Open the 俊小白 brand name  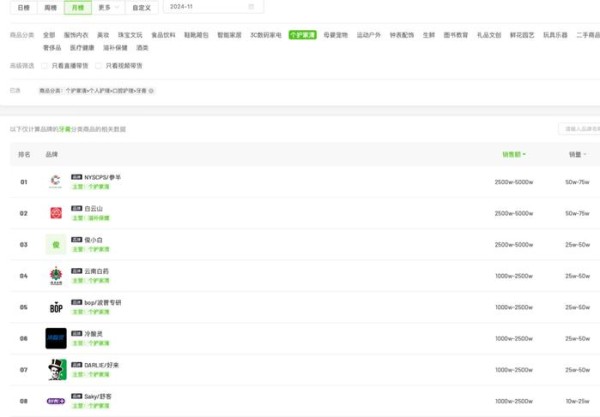[93, 240]
